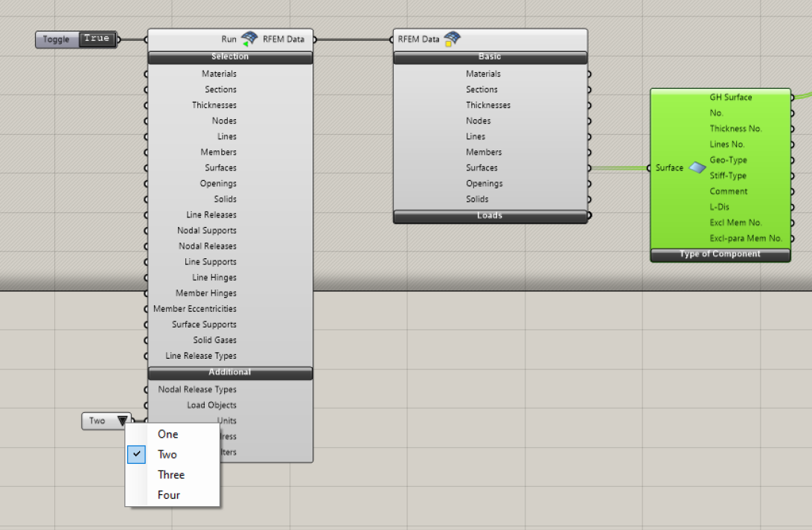
Task: Collapse the Selection section header
Action: 230,57
